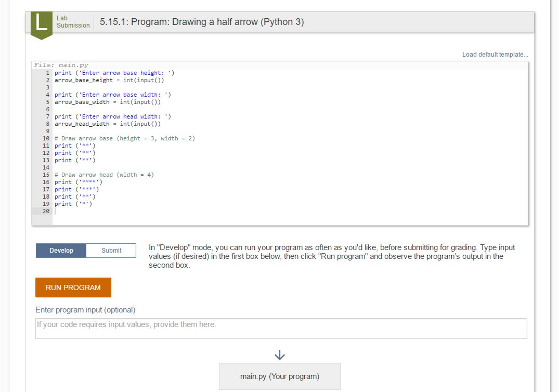Click the main.py (Your program) box
Screen dimensions: 559x392
[279, 376]
